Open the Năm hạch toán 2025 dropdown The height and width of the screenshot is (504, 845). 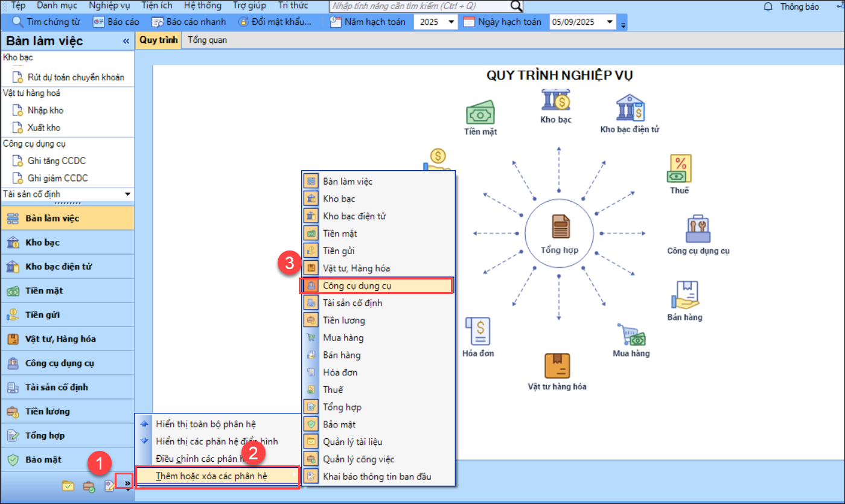(453, 22)
